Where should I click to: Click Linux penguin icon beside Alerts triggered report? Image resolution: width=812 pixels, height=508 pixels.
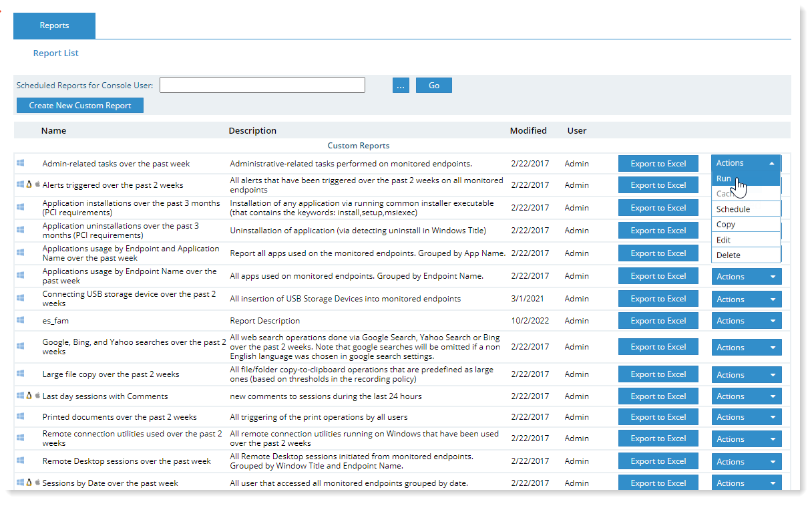point(29,184)
